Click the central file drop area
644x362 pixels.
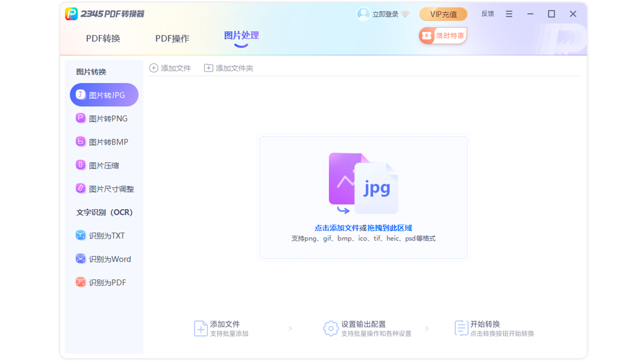[x=363, y=197]
